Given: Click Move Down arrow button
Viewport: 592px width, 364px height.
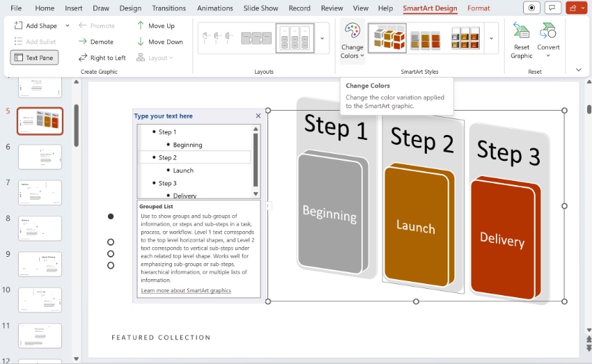Looking at the screenshot, I should click(160, 42).
